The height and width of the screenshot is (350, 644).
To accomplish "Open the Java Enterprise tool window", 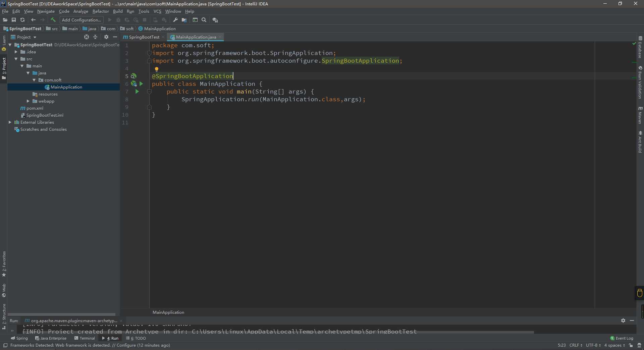I will [x=51, y=338].
